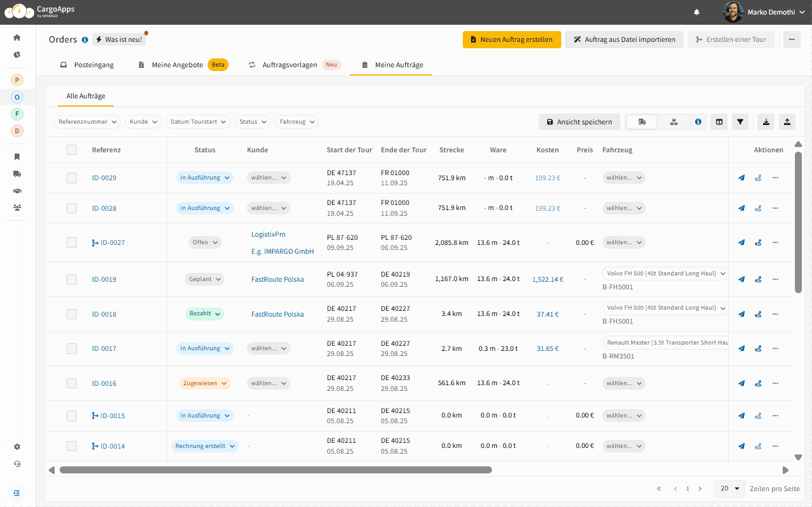
Task: Open the home icon in sidebar
Action: [17, 37]
